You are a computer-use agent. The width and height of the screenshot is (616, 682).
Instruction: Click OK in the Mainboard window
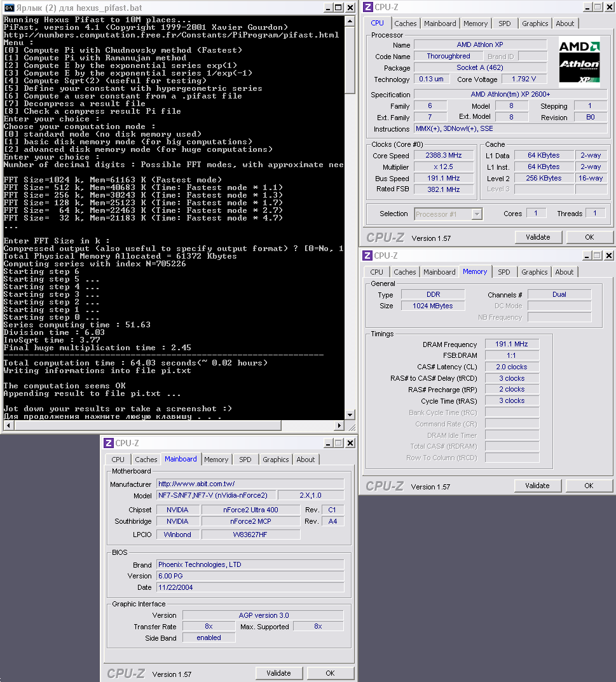(330, 673)
